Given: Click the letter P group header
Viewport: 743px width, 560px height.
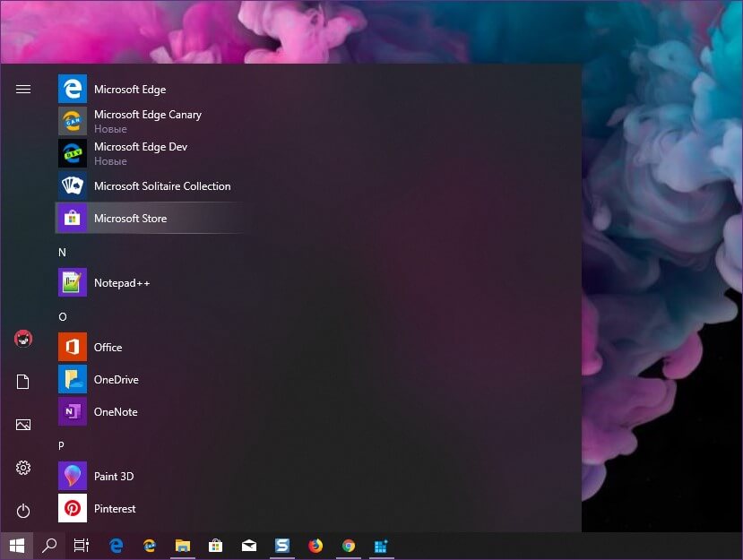Looking at the screenshot, I should 61,445.
